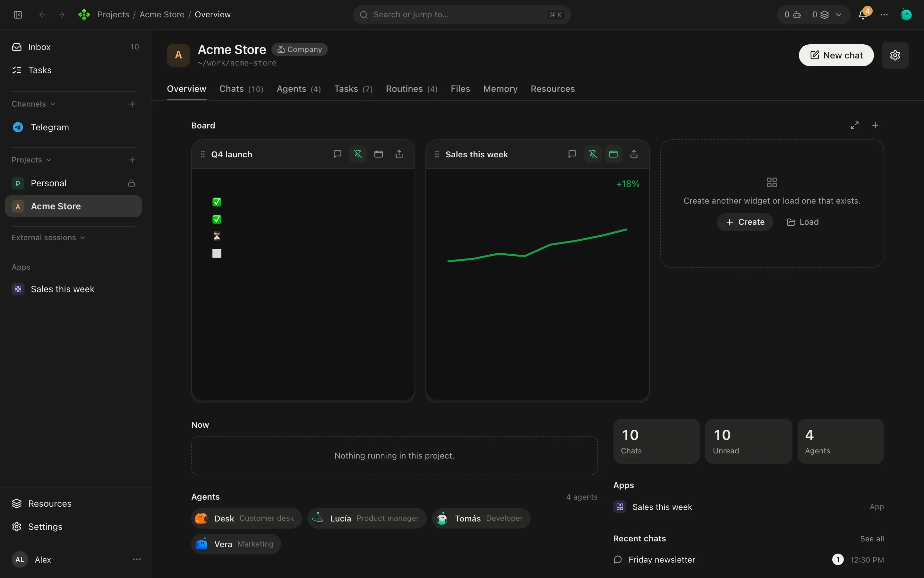Click the green app logo icon
This screenshot has width=924, height=578.
pos(84,14)
